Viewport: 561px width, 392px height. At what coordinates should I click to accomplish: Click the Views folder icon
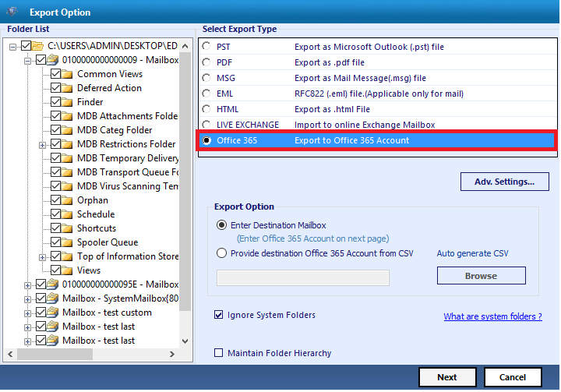[x=66, y=270]
